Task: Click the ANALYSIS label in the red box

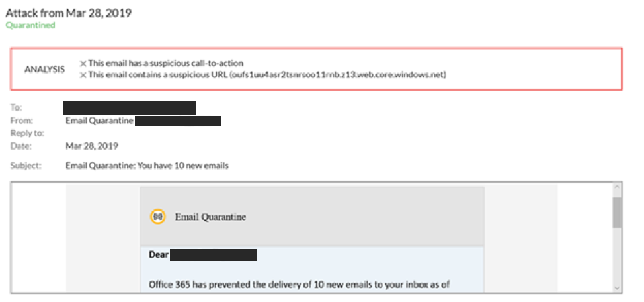Action: click(x=44, y=70)
